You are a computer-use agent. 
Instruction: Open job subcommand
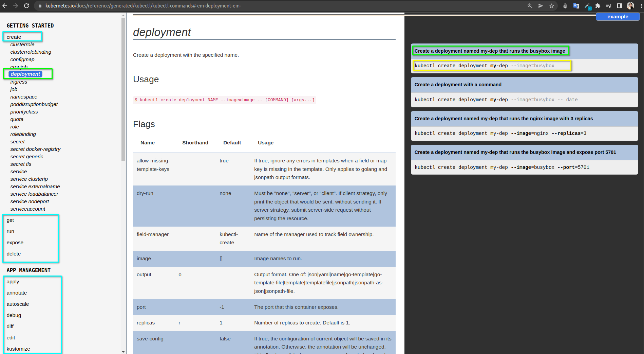[14, 89]
